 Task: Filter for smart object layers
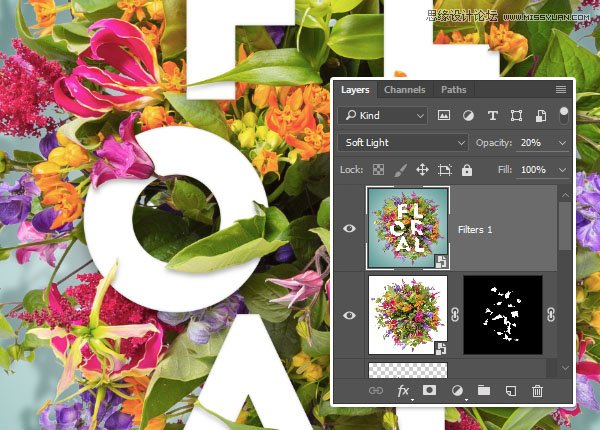(541, 116)
